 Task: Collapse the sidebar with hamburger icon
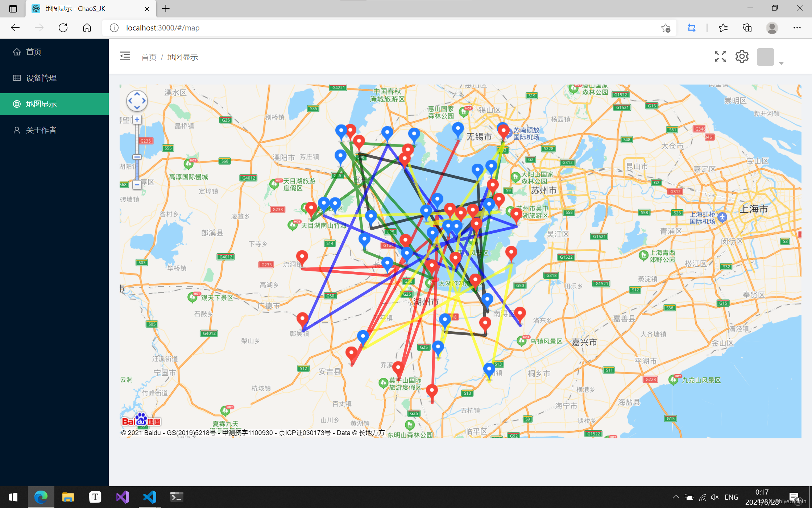[125, 56]
